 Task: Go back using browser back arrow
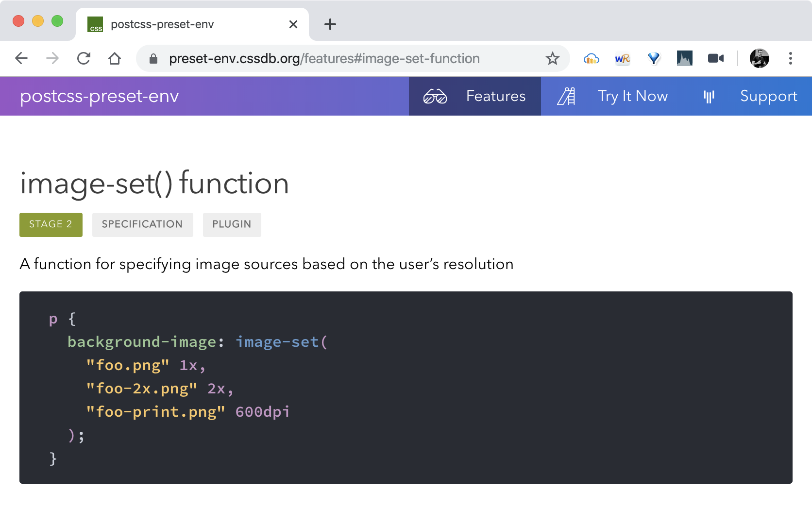point(21,59)
